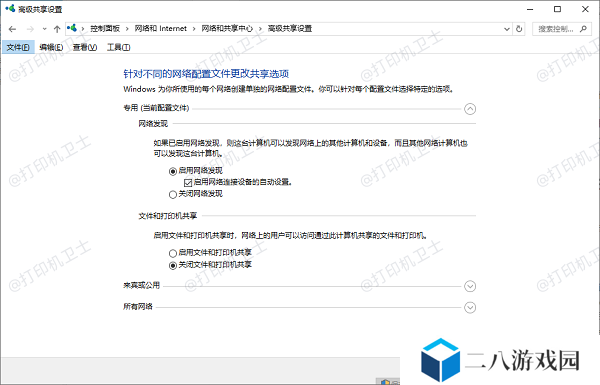Open the 编辑(E) menu
The image size is (600, 385).
point(51,47)
